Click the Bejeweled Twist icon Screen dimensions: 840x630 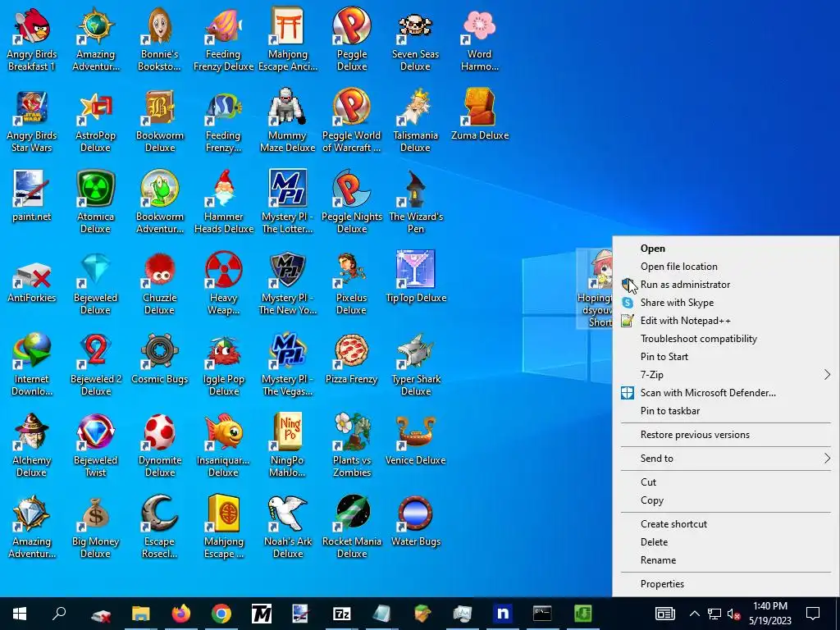pos(95,431)
